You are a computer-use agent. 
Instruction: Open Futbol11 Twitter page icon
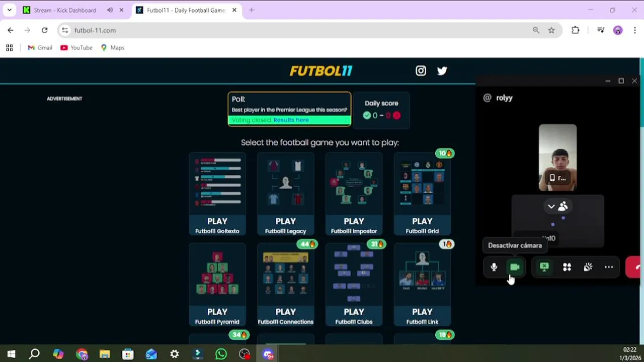[442, 71]
